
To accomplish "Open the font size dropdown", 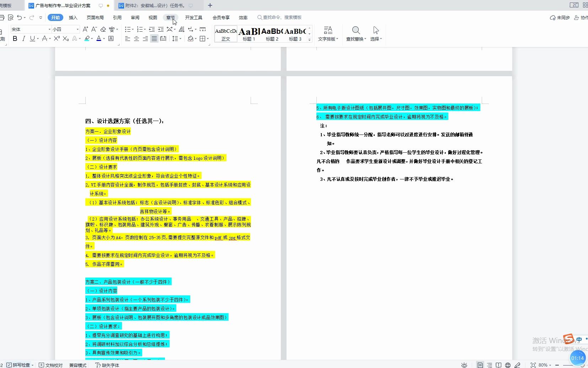I will (x=77, y=29).
